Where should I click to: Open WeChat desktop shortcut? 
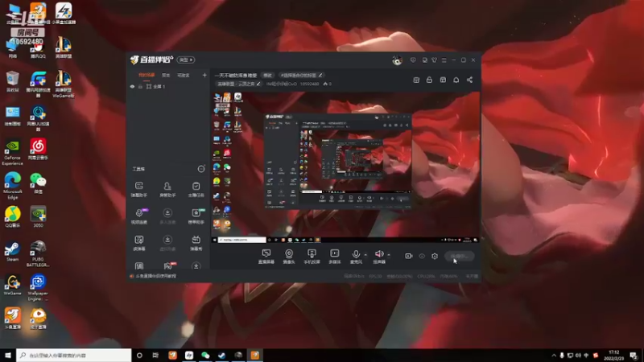tap(38, 183)
